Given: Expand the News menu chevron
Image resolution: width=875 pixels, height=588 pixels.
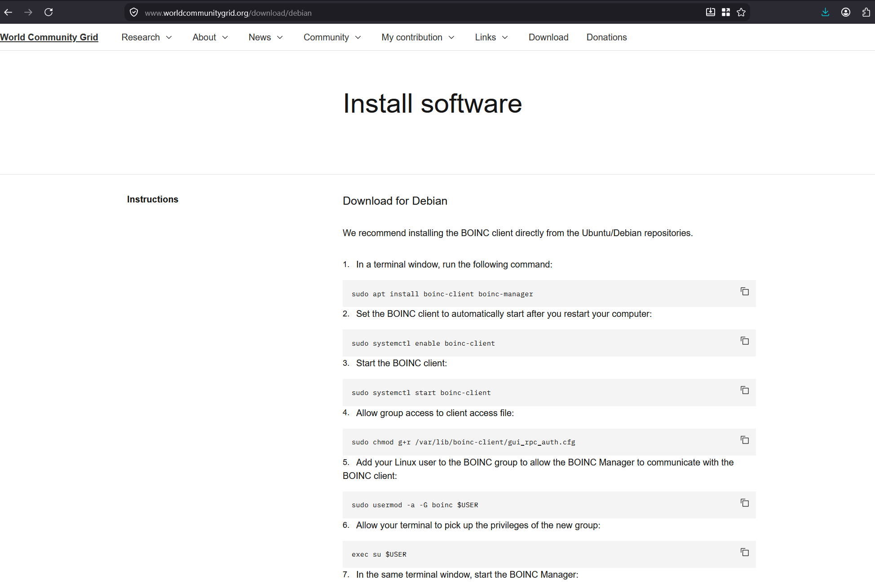Looking at the screenshot, I should pyautogui.click(x=280, y=38).
